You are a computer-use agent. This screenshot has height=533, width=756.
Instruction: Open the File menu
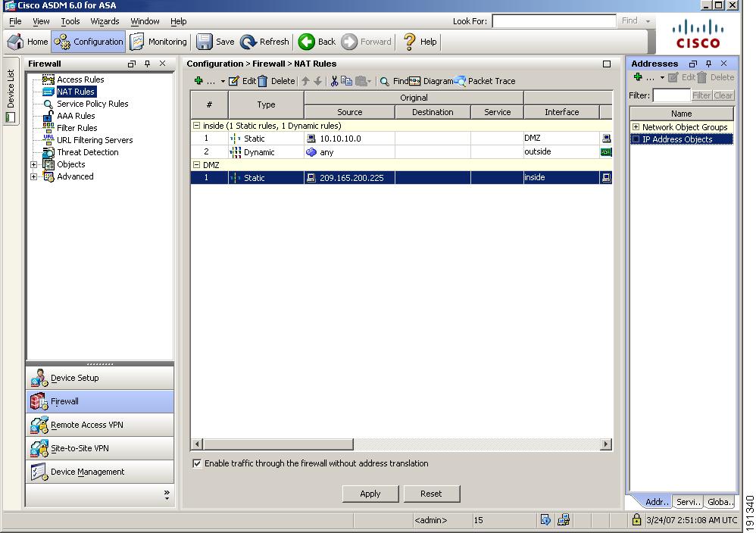(x=15, y=21)
